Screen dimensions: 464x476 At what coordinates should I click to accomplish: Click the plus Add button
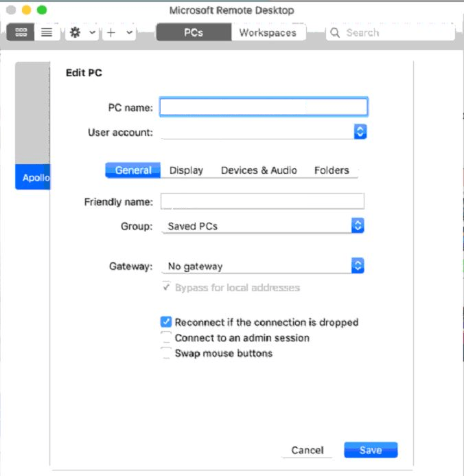(111, 32)
